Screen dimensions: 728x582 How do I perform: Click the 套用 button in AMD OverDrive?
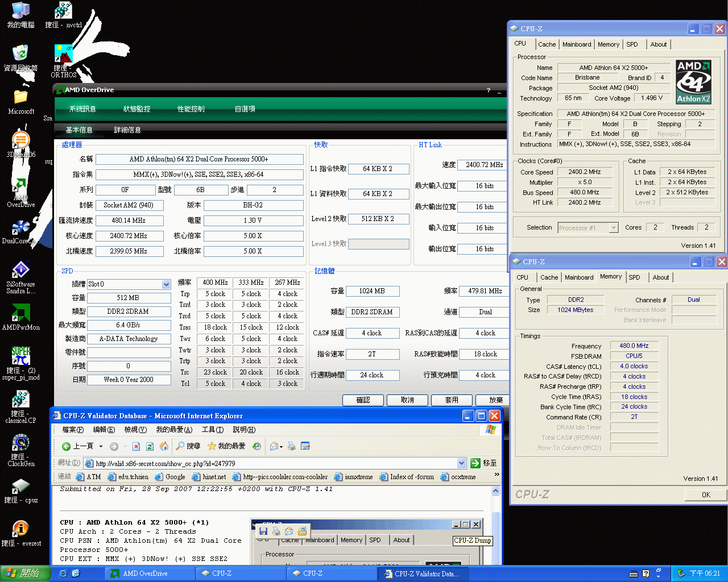[452, 400]
